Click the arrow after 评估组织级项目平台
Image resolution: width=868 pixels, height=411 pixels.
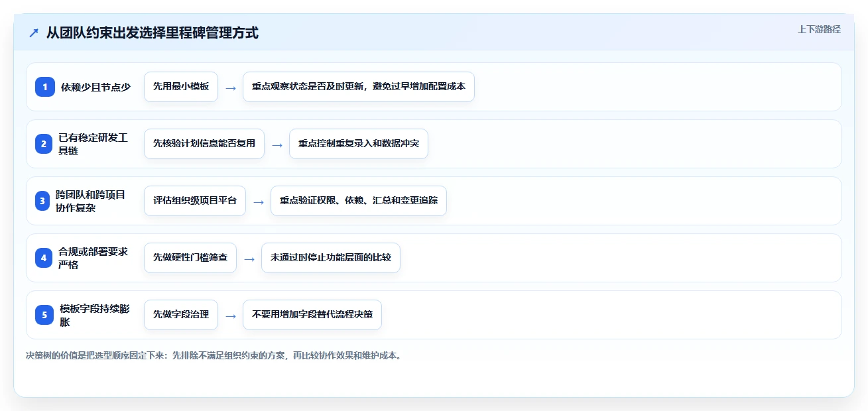pos(259,202)
